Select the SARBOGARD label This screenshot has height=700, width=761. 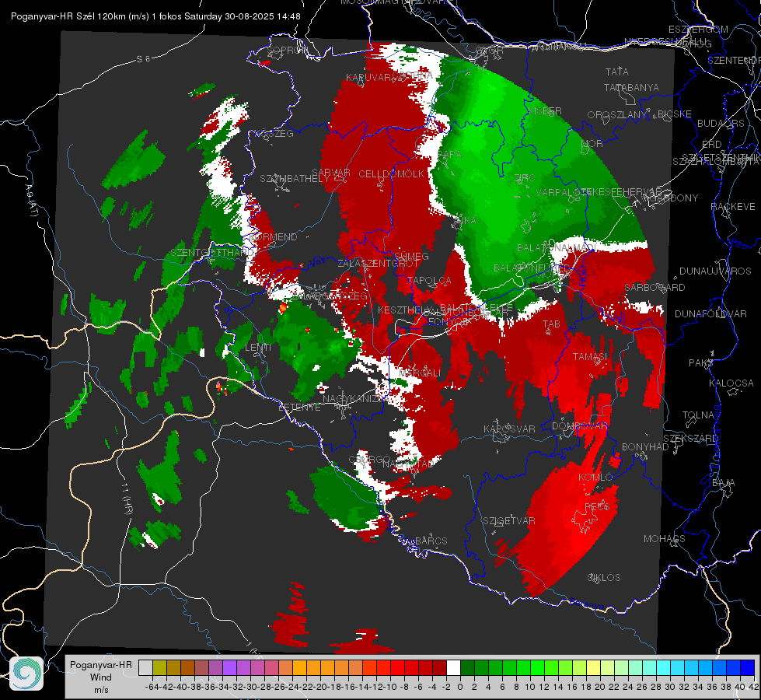pyautogui.click(x=655, y=288)
